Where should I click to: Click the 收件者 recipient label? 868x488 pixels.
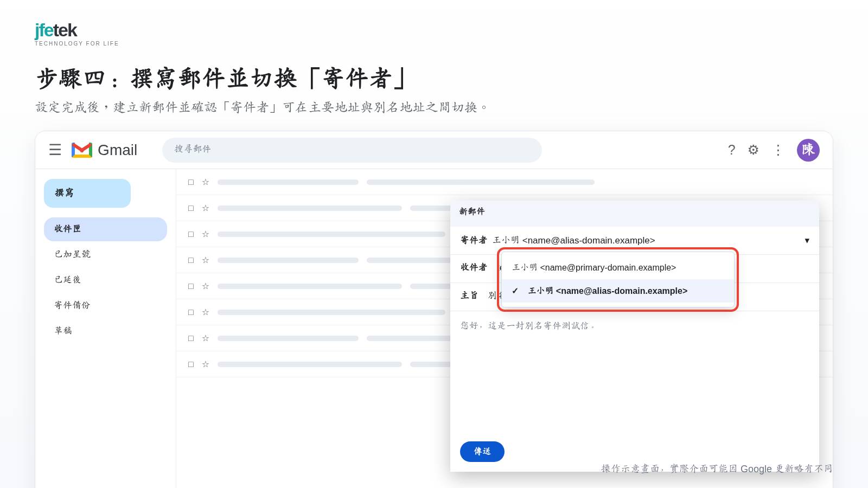[474, 267]
